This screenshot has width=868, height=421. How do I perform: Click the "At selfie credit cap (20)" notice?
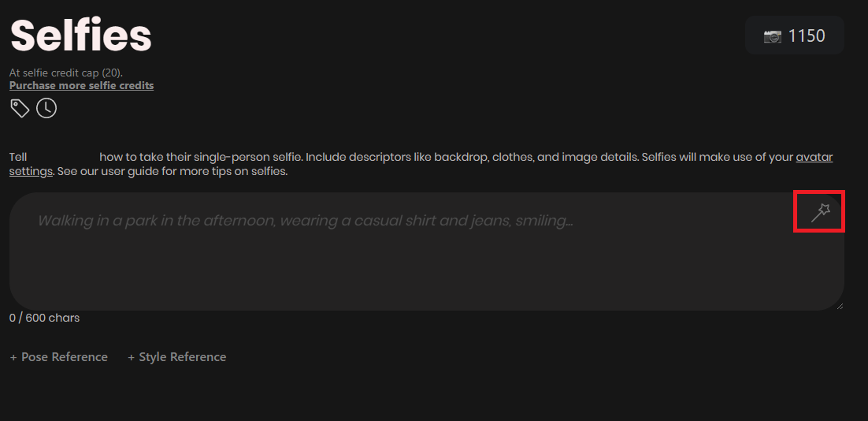pos(66,73)
